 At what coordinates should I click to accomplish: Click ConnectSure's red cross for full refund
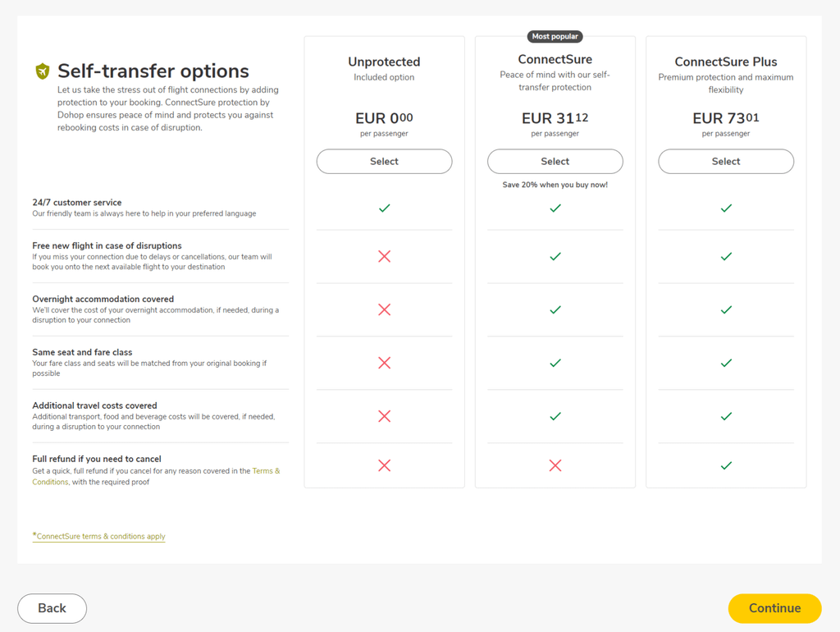click(555, 465)
